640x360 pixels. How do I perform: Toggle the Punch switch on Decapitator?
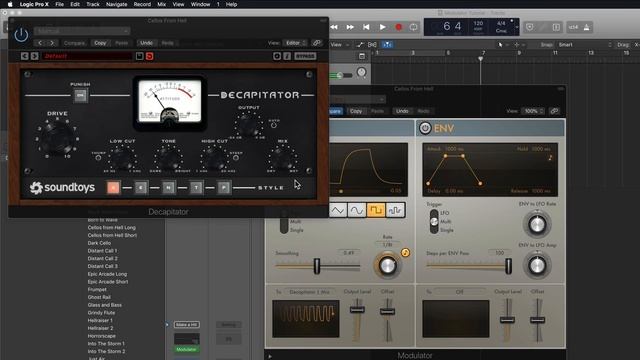pyautogui.click(x=80, y=96)
